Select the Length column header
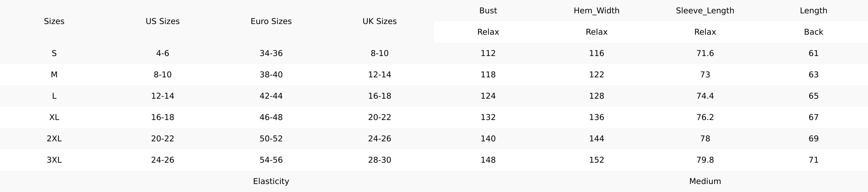Screen dimensions: 868x192 click(813, 11)
